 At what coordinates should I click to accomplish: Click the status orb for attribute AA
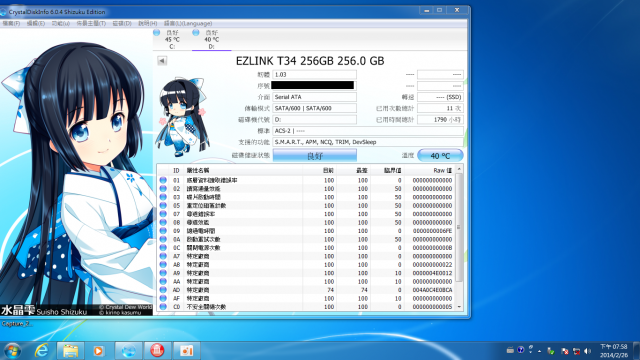point(163,281)
